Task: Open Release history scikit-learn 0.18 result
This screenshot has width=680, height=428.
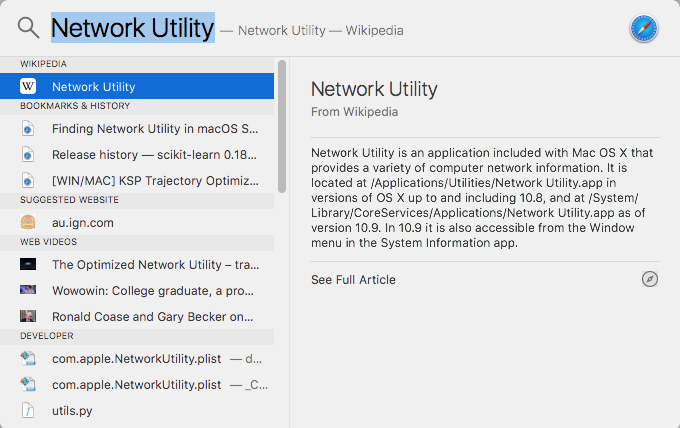Action: tap(137, 155)
